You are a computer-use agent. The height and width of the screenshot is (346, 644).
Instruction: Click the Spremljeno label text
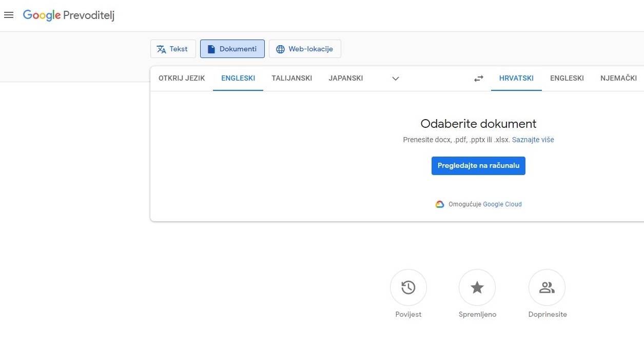pos(477,315)
